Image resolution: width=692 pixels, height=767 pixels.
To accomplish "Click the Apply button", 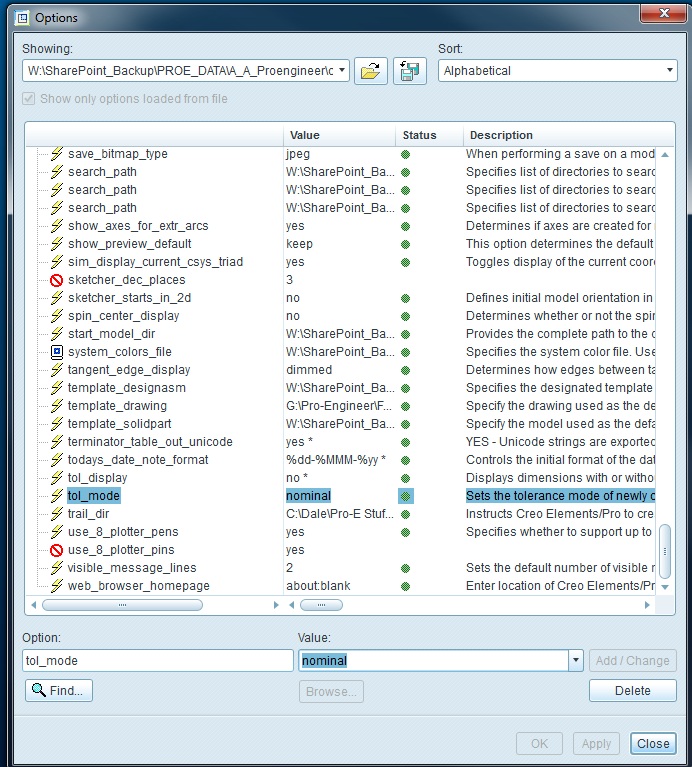I will [x=596, y=744].
